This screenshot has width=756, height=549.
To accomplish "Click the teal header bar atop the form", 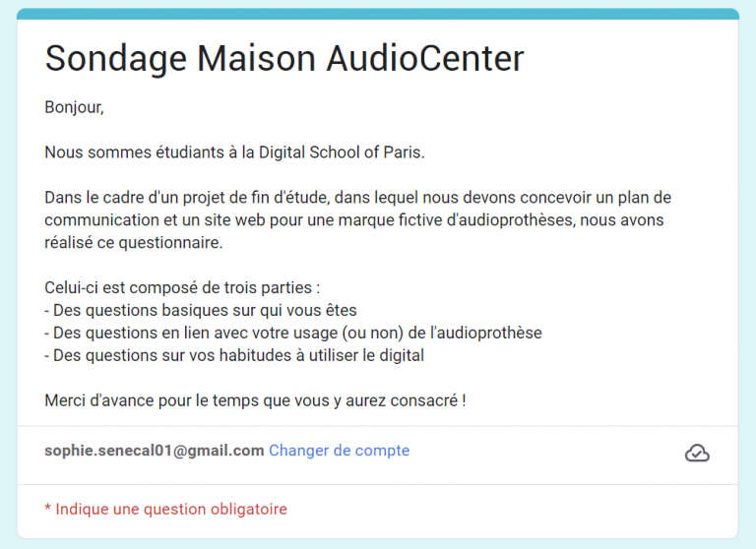I will point(378,14).
